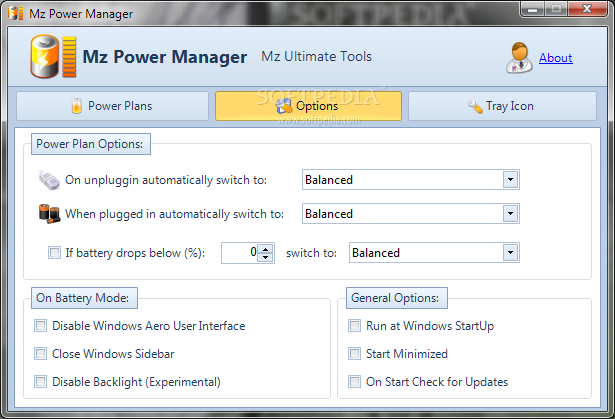Image resolution: width=615 pixels, height=419 pixels.
Task: Click the batteries plugged-in icon
Action: [x=49, y=214]
